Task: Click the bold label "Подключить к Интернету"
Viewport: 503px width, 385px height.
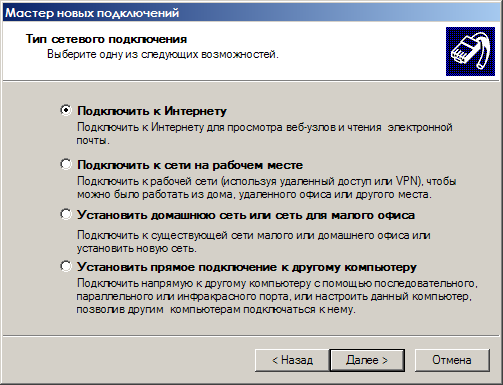Action: coord(152,111)
